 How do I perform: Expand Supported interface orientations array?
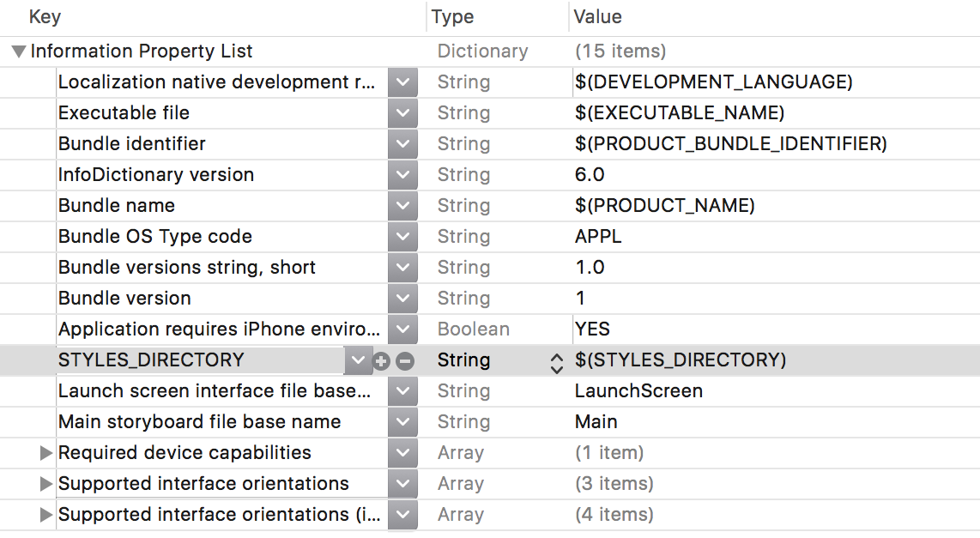(x=47, y=484)
